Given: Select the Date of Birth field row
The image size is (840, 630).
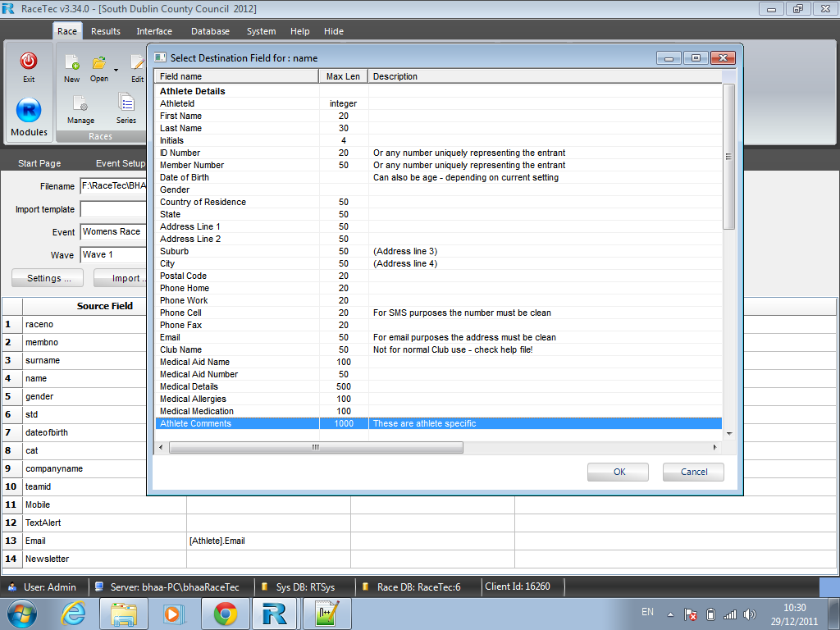Looking at the screenshot, I should (x=438, y=177).
